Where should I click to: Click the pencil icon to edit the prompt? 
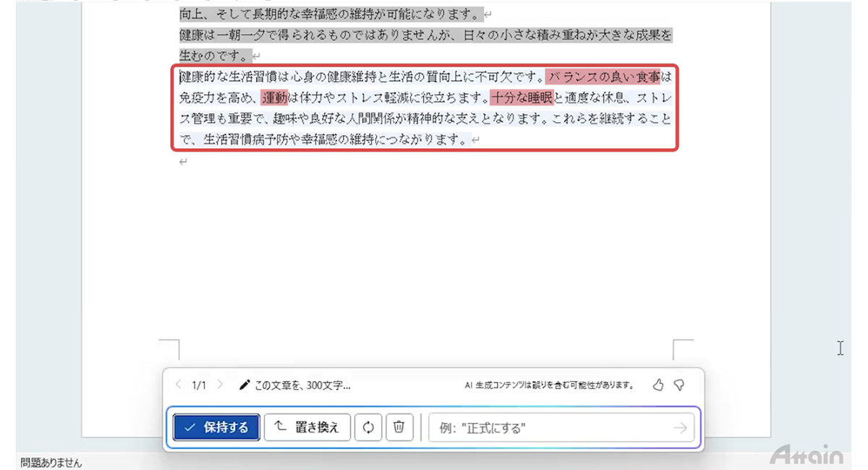click(244, 385)
